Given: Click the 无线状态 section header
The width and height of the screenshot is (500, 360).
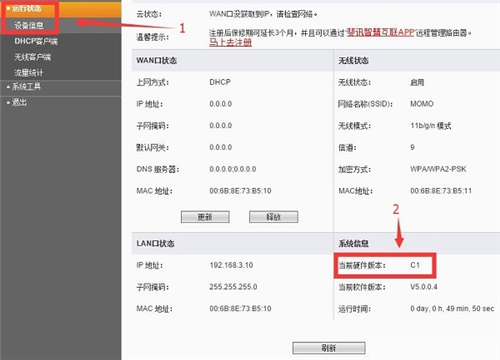Looking at the screenshot, I should tap(353, 61).
